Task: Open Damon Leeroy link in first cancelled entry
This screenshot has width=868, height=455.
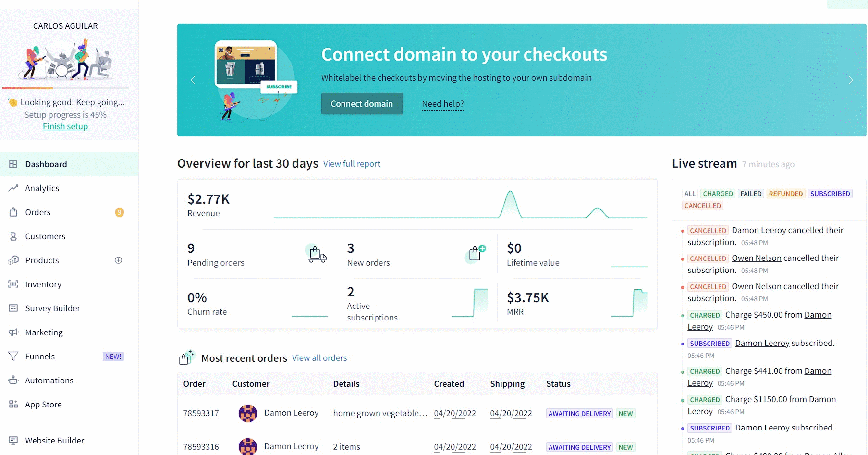Action: [x=759, y=230]
